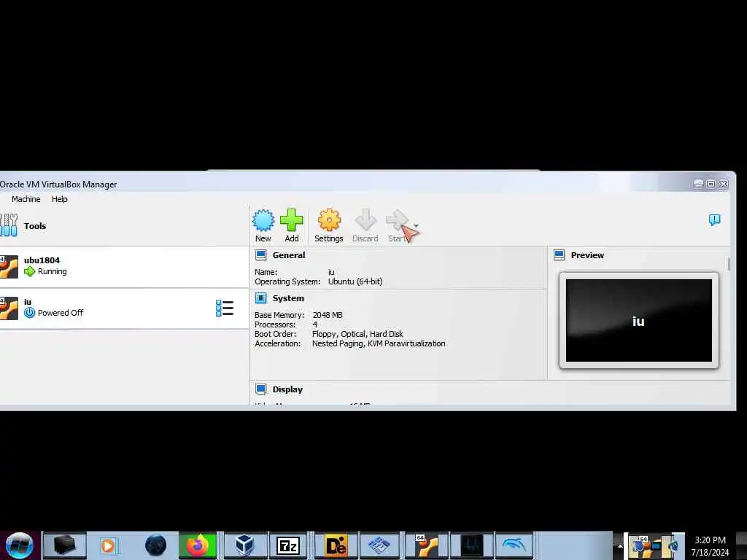The width and height of the screenshot is (747, 560).
Task: Select the iu virtual machine
Action: click(x=124, y=308)
